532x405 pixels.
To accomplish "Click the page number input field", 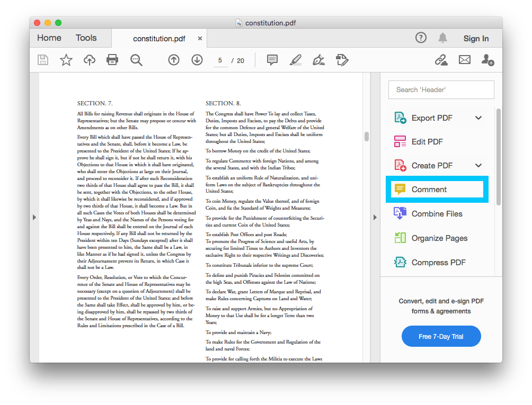I will coord(220,60).
